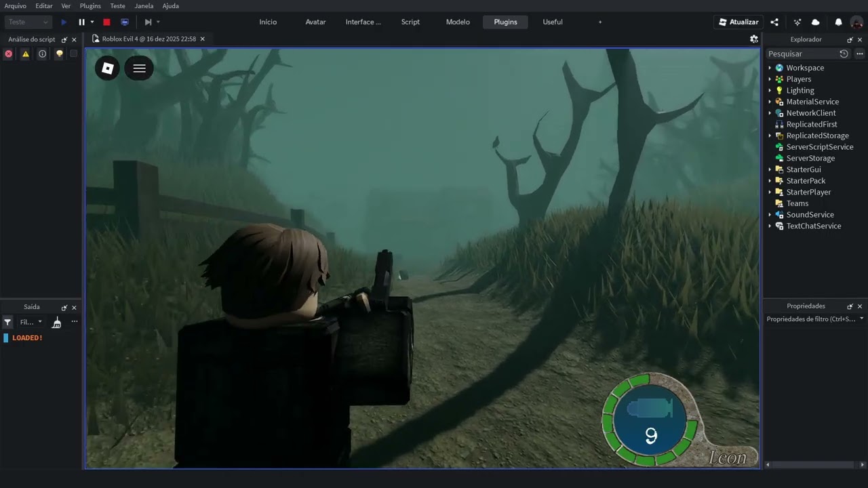Click the notifications bell icon

point(838,22)
